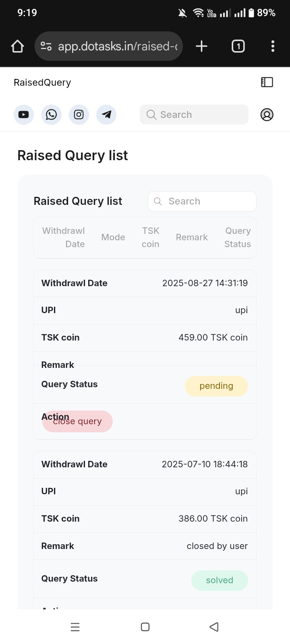The width and height of the screenshot is (290, 644).
Task: View site info icon in address bar
Action: pos(46,46)
